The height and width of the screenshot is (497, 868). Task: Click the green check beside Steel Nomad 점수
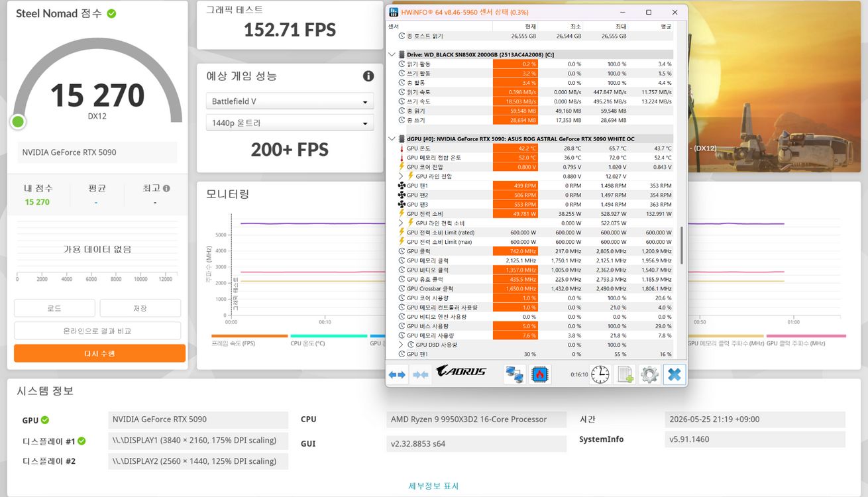[111, 13]
